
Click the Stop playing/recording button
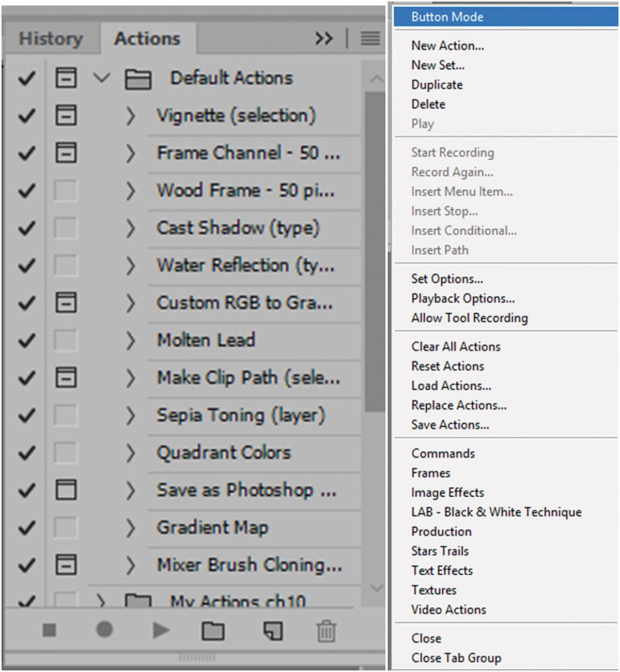pos(50,630)
